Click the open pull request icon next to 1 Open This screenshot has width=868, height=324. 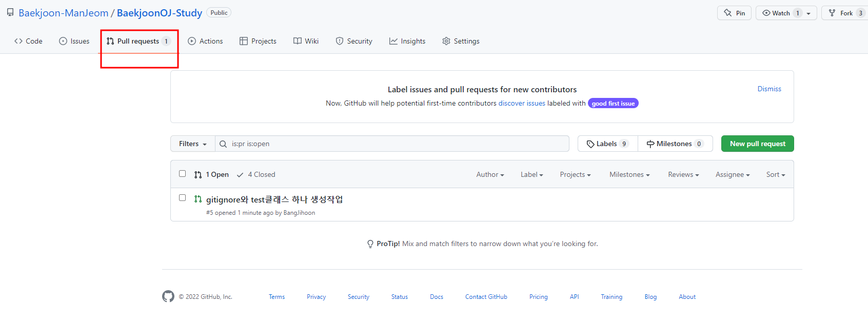198,175
